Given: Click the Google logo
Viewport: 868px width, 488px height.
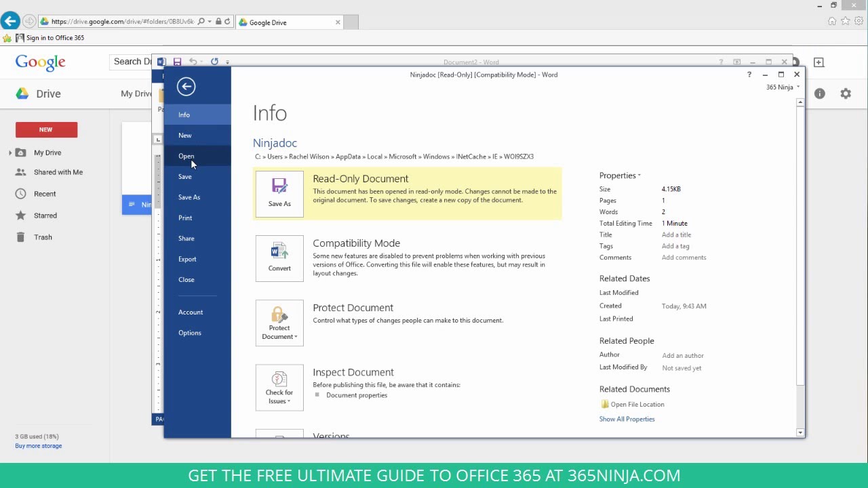Looking at the screenshot, I should point(41,62).
